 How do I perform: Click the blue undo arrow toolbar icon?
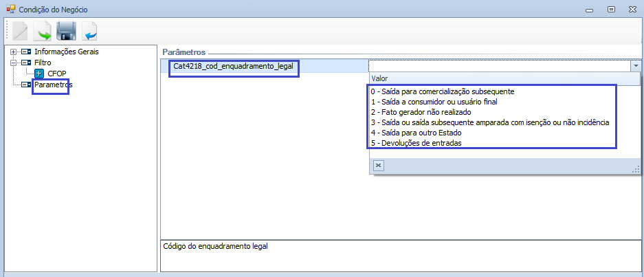tap(89, 31)
